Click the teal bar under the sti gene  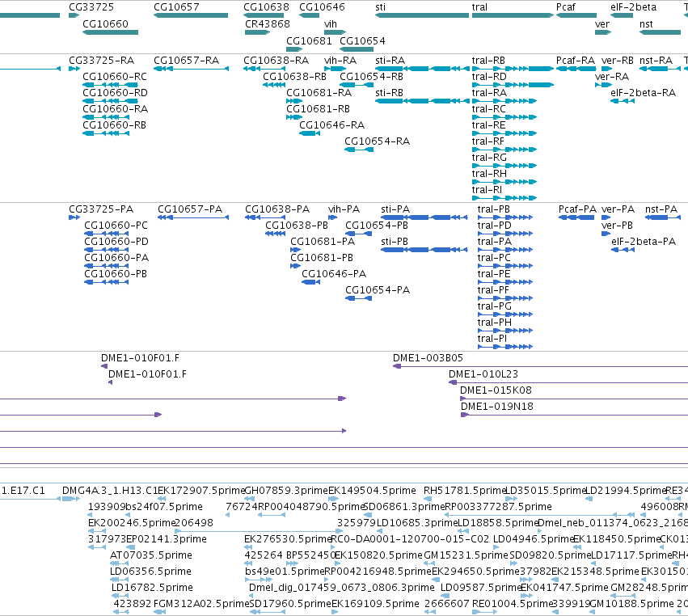coord(422,15)
